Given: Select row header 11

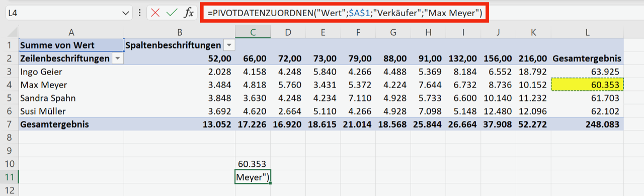Looking at the screenshot, I should pos(9,177).
